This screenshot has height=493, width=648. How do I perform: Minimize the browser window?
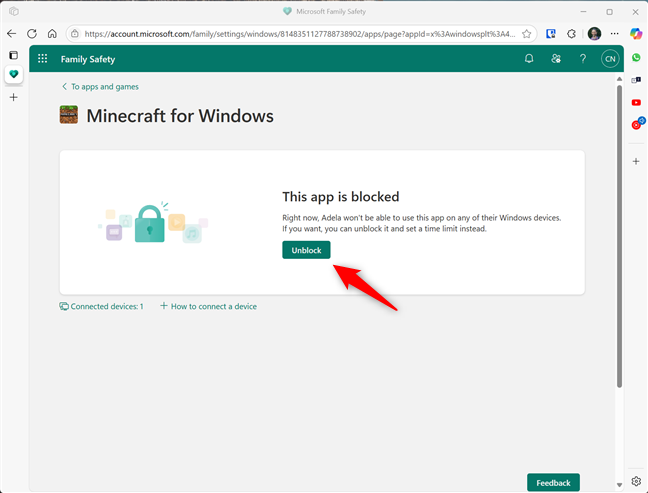tap(583, 12)
